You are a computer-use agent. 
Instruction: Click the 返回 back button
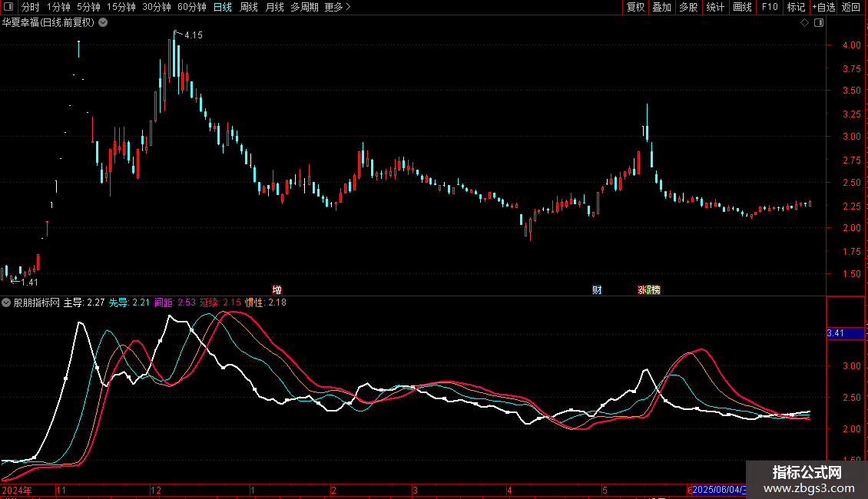[x=851, y=7]
